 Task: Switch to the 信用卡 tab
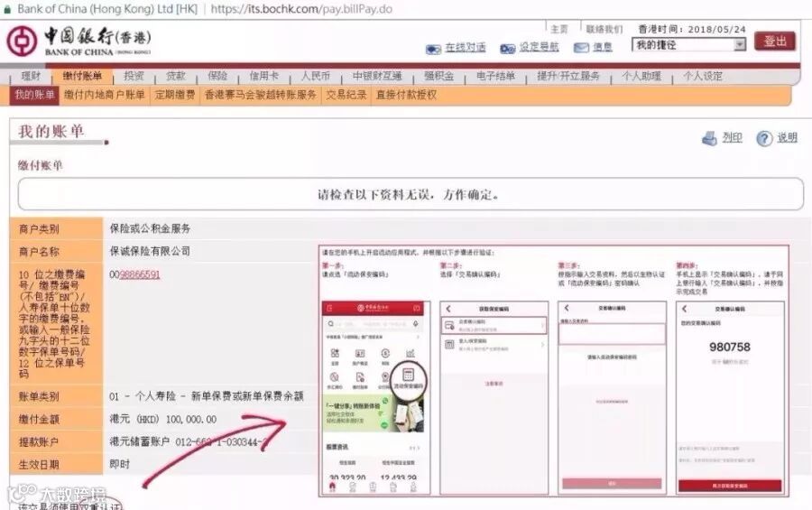(264, 76)
